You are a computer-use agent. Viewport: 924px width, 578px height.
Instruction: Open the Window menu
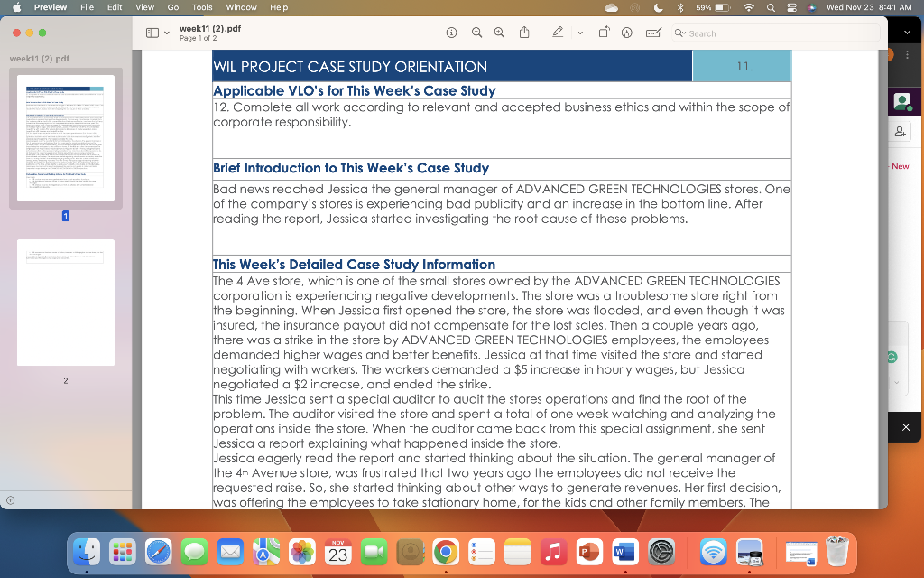(x=241, y=7)
